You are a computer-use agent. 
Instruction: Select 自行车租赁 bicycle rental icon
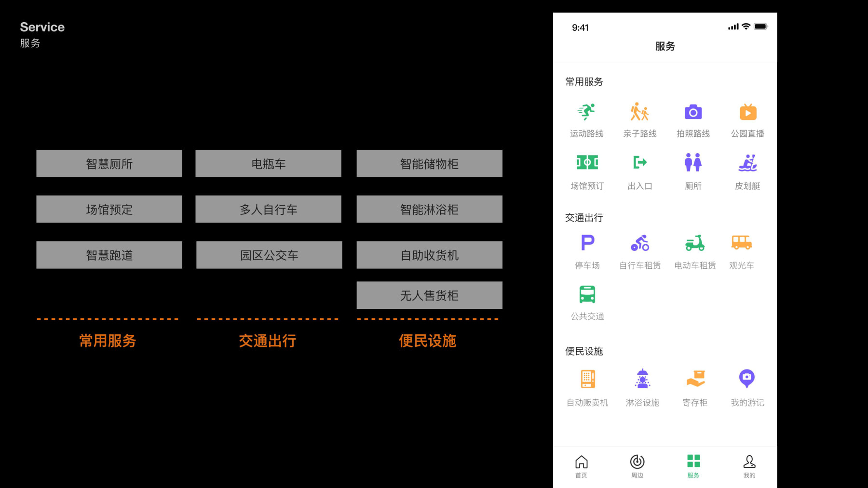pos(640,243)
